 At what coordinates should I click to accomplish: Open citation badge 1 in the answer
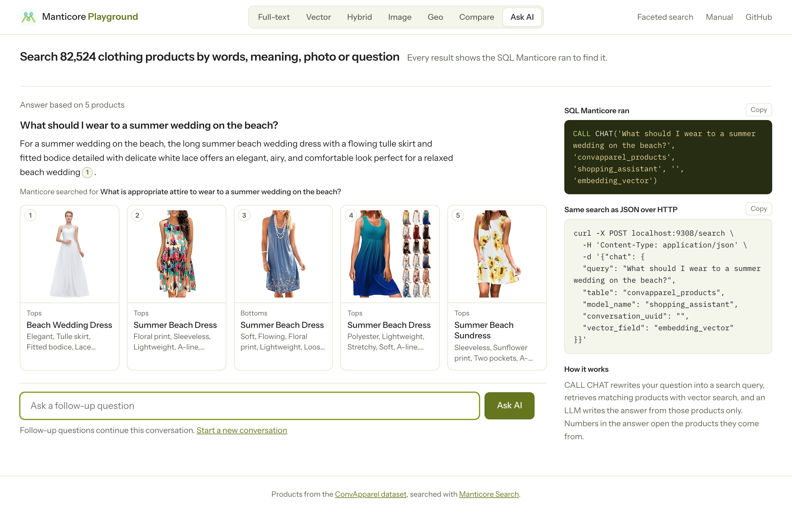pyautogui.click(x=87, y=172)
